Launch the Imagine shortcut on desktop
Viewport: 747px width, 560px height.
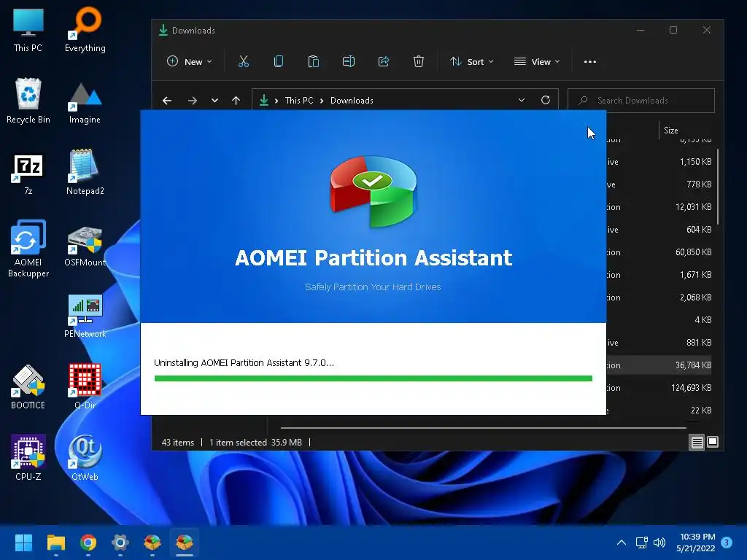click(85, 102)
